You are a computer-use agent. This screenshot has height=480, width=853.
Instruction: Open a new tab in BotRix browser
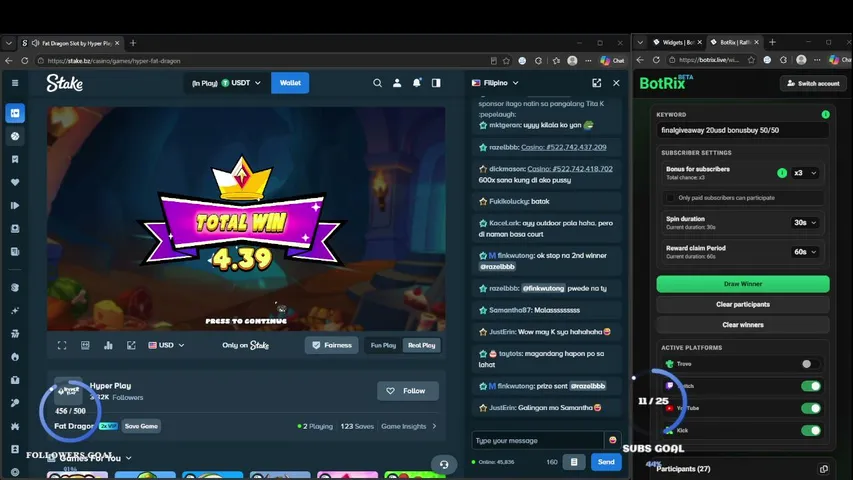click(772, 42)
